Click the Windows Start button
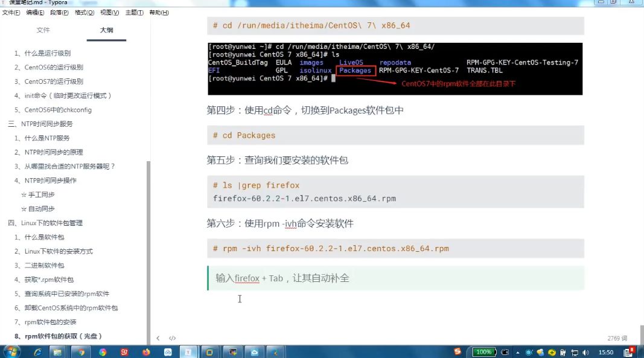This screenshot has height=358, width=644. (11, 351)
